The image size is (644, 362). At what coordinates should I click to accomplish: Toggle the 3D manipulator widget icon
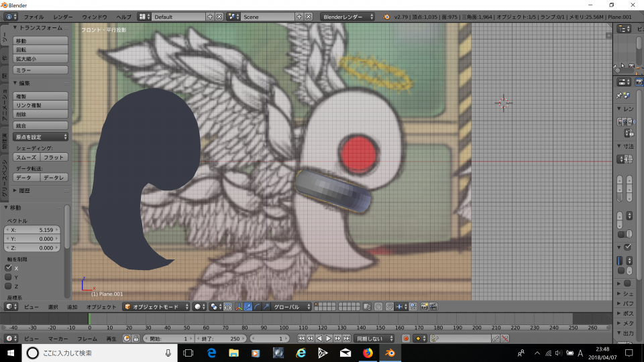tap(239, 306)
